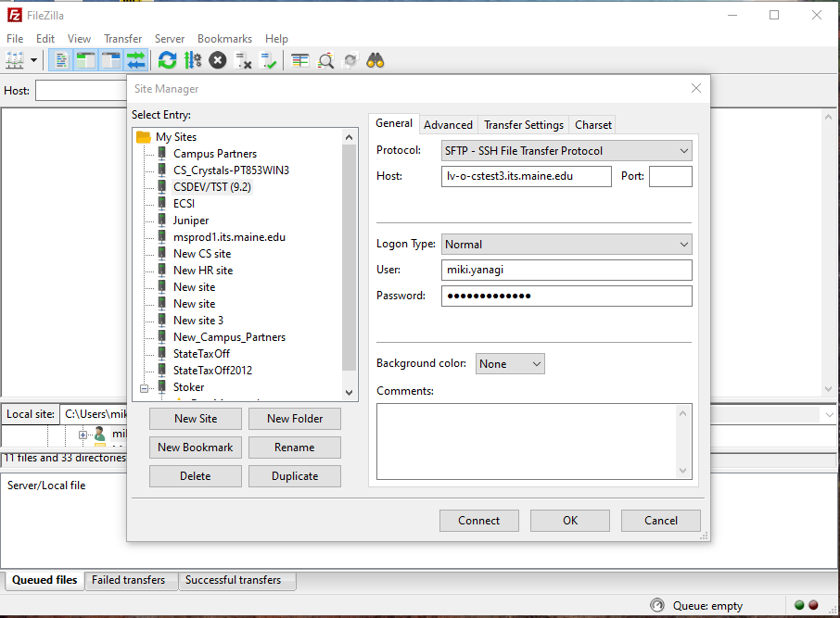The width and height of the screenshot is (840, 618).
Task: Toggle directory comparison
Action: pos(325,60)
